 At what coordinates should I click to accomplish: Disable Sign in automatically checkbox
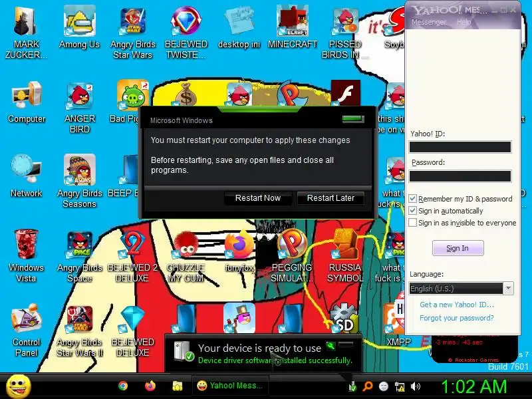412,210
